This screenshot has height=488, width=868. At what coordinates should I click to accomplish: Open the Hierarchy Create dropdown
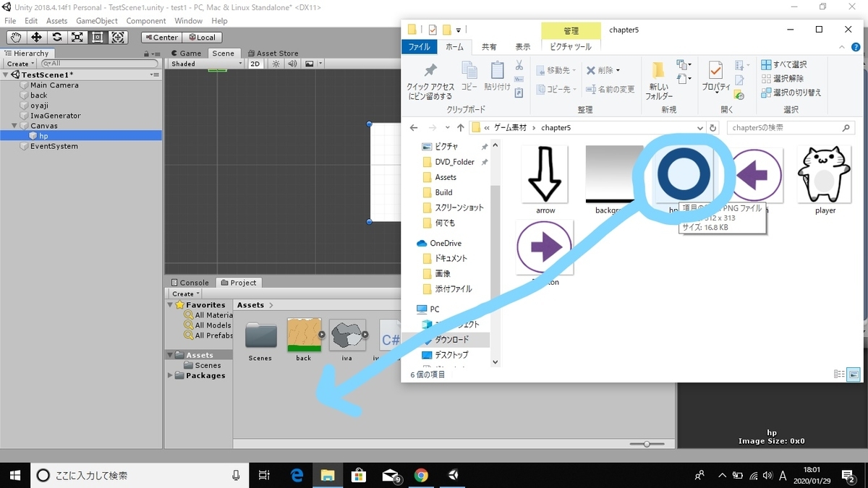(x=20, y=64)
